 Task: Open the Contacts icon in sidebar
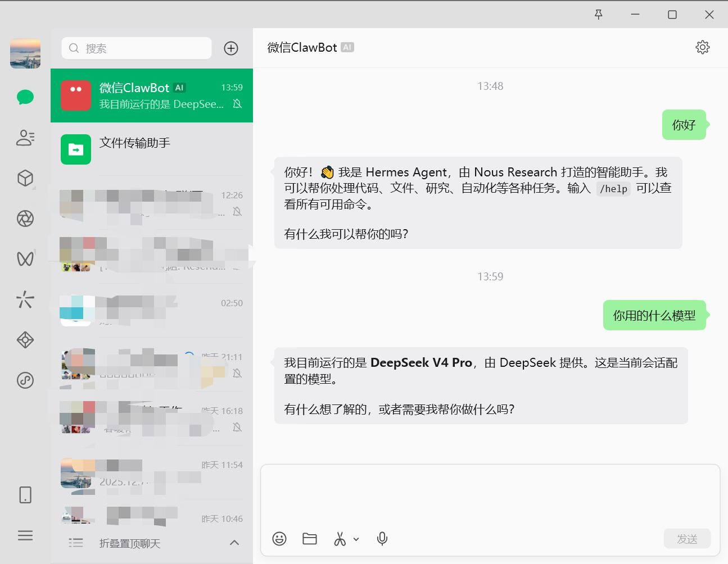(x=25, y=138)
